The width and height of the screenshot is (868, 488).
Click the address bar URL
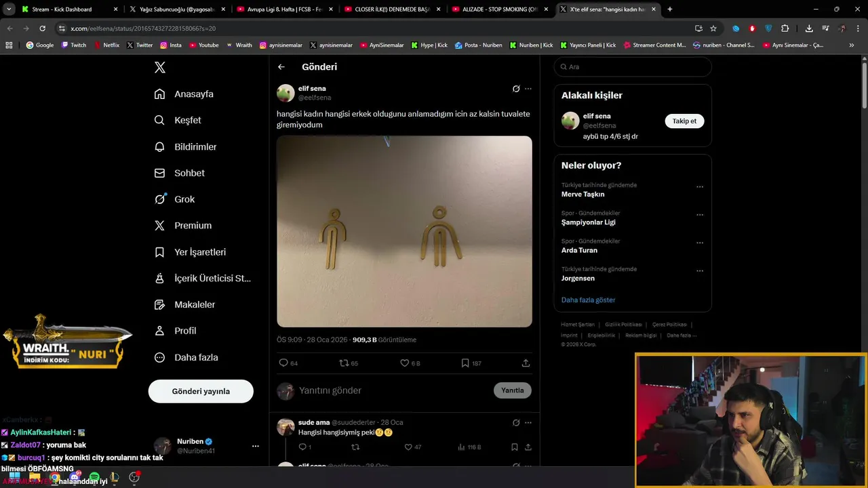point(143,28)
